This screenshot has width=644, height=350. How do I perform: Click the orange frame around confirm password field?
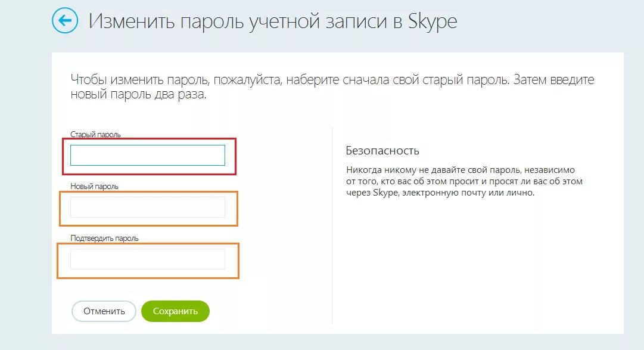tap(238, 261)
